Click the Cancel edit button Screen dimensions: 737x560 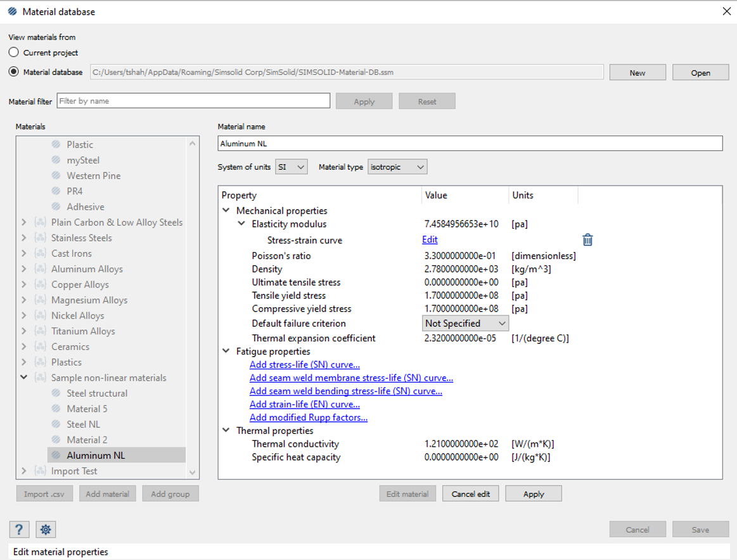(470, 494)
